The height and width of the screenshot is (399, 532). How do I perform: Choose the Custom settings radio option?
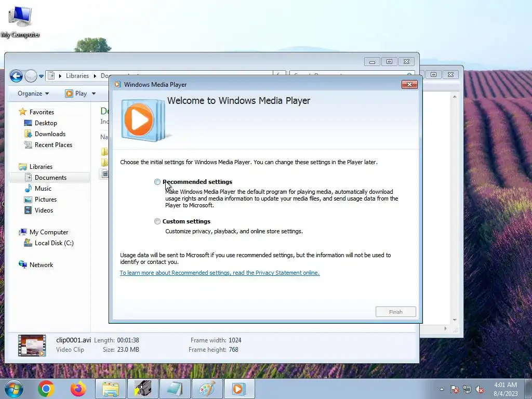157,221
